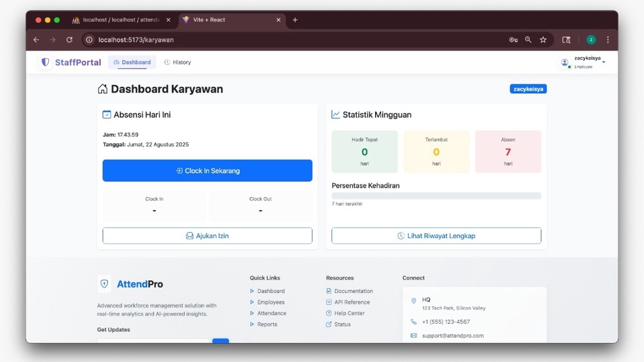Open Chrome three-dot menu
644x362 pixels.
click(x=608, y=40)
